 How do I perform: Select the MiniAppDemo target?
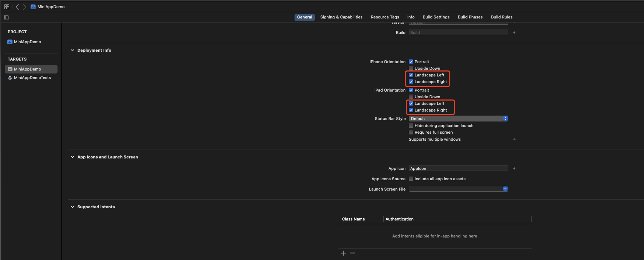click(x=31, y=69)
